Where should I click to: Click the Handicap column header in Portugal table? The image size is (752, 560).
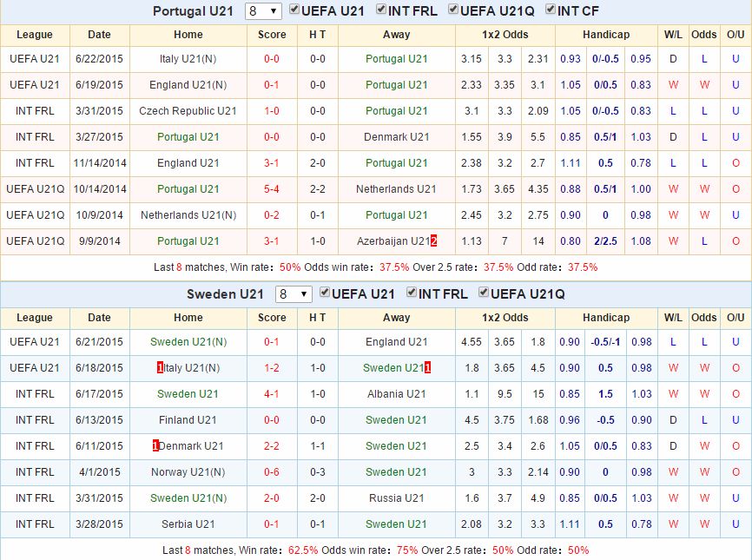(606, 35)
